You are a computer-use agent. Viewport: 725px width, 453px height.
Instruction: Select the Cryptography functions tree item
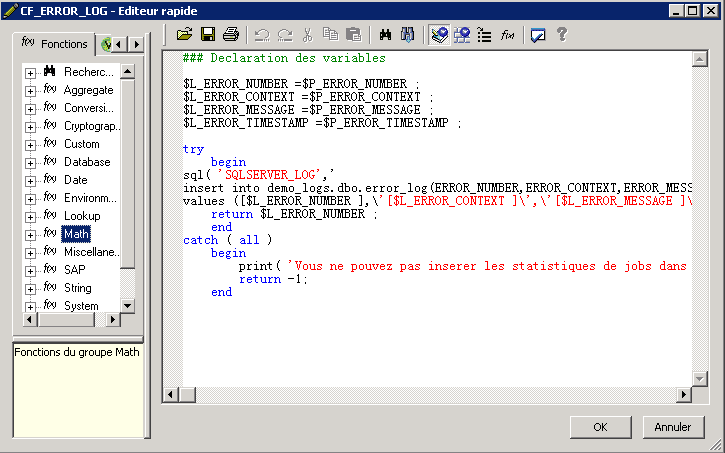91,126
